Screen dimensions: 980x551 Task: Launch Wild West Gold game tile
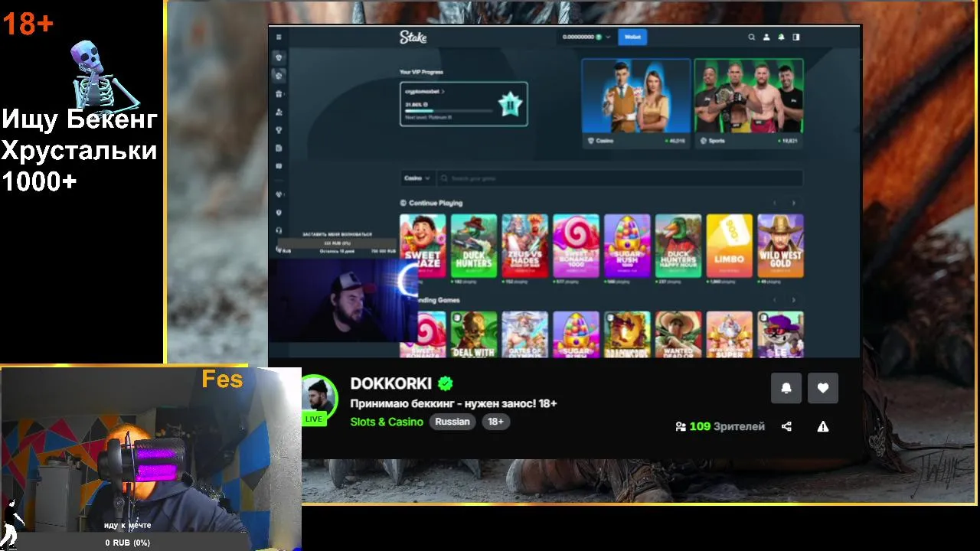point(780,246)
